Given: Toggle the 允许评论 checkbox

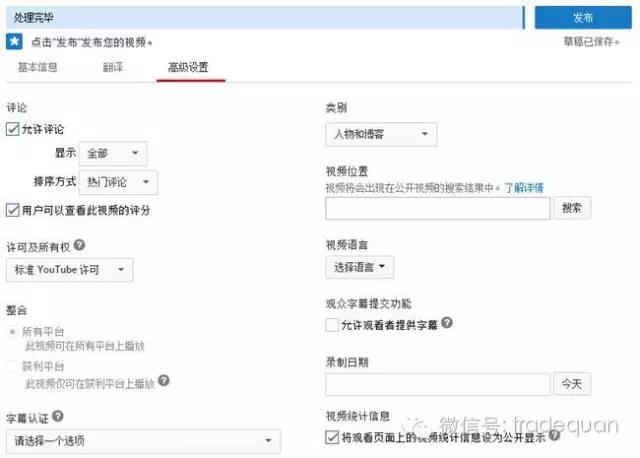Looking at the screenshot, I should [x=12, y=128].
